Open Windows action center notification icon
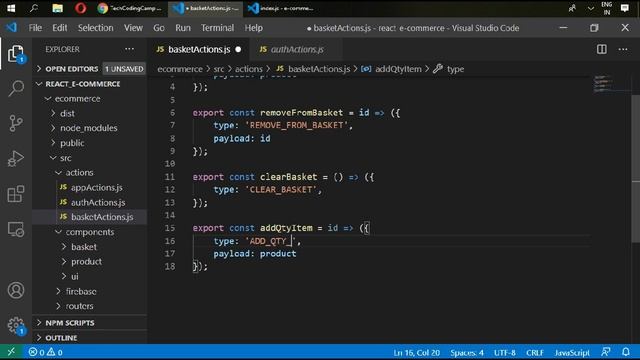 point(624,8)
